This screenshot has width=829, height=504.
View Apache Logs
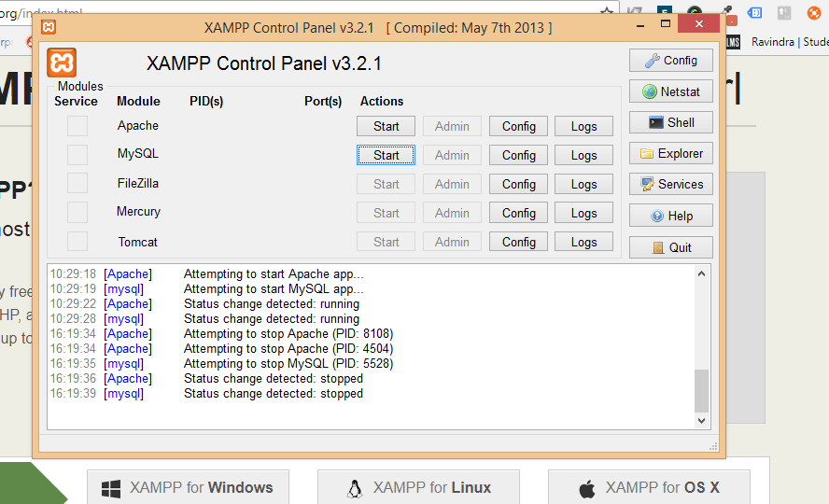(x=583, y=126)
